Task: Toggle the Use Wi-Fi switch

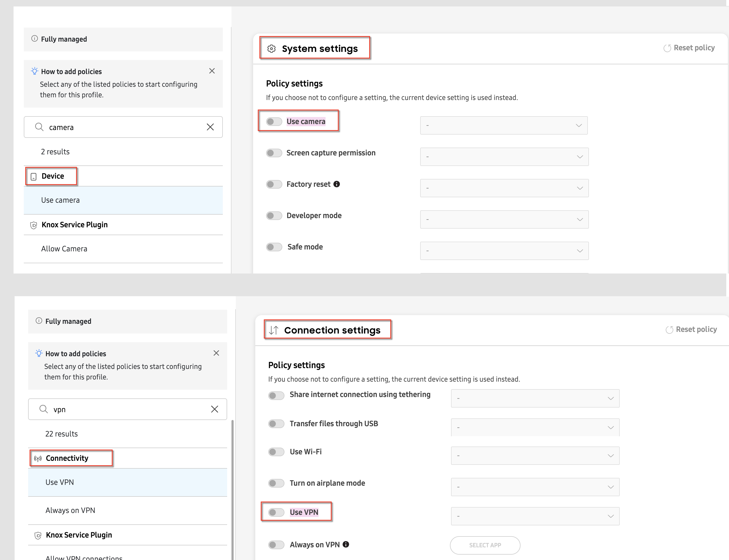Action: [x=276, y=452]
